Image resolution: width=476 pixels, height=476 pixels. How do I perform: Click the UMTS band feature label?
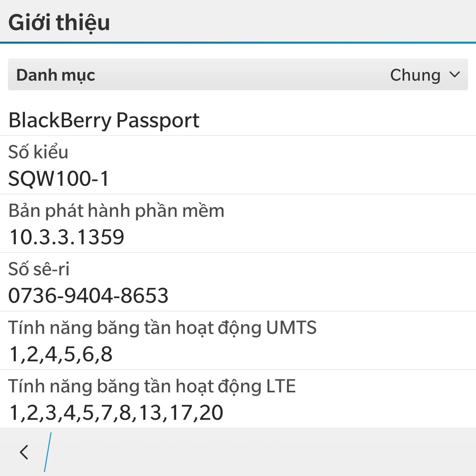tap(162, 328)
